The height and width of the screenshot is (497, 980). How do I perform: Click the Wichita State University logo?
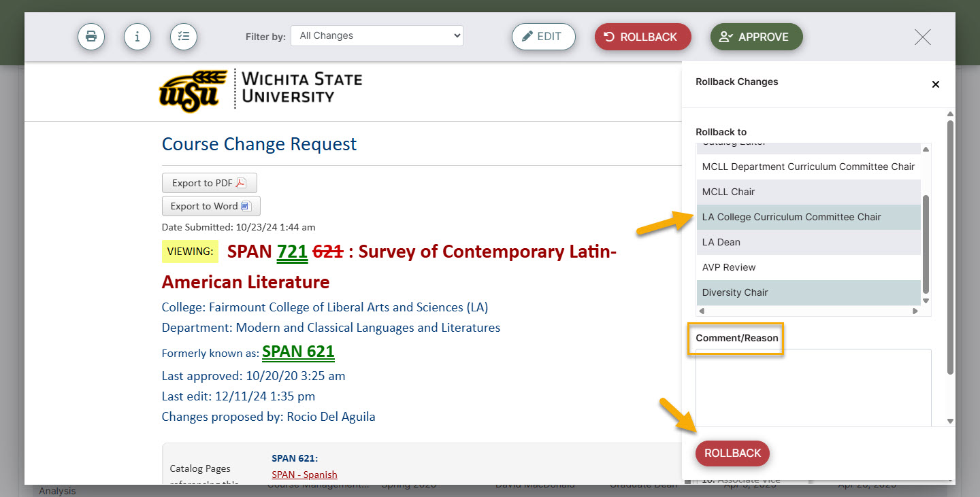pyautogui.click(x=259, y=90)
